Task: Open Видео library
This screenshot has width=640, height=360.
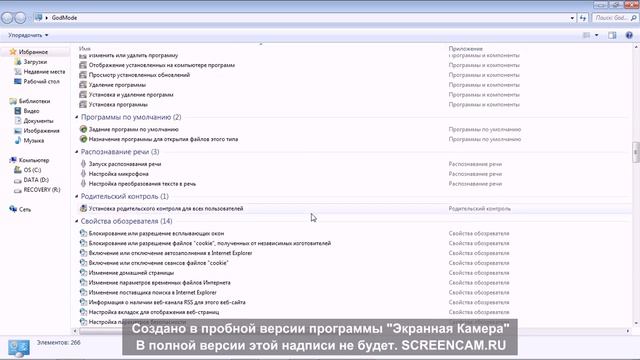Action: click(x=31, y=111)
